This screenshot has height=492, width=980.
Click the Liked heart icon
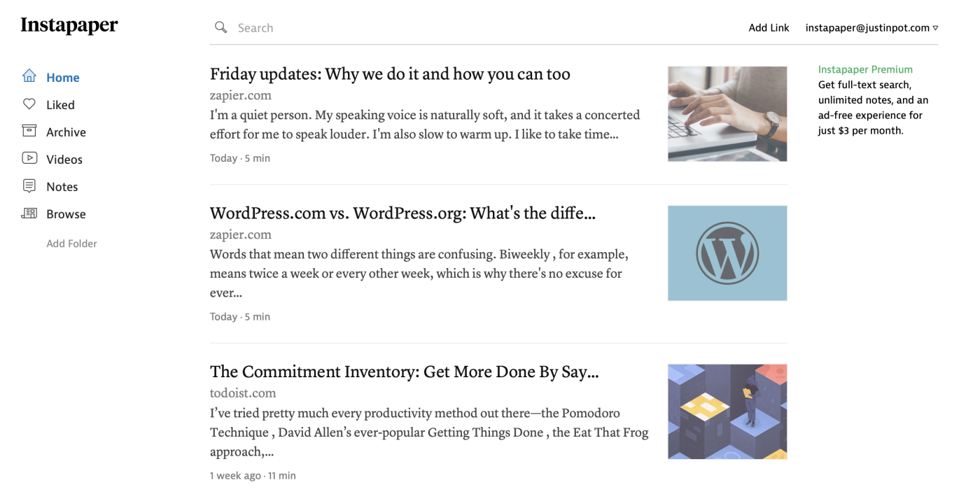tap(29, 104)
